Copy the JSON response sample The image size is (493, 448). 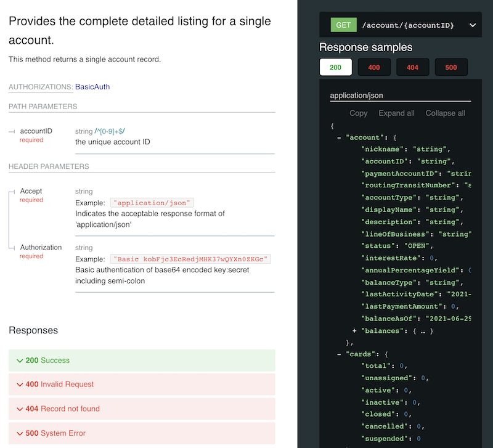click(x=358, y=113)
